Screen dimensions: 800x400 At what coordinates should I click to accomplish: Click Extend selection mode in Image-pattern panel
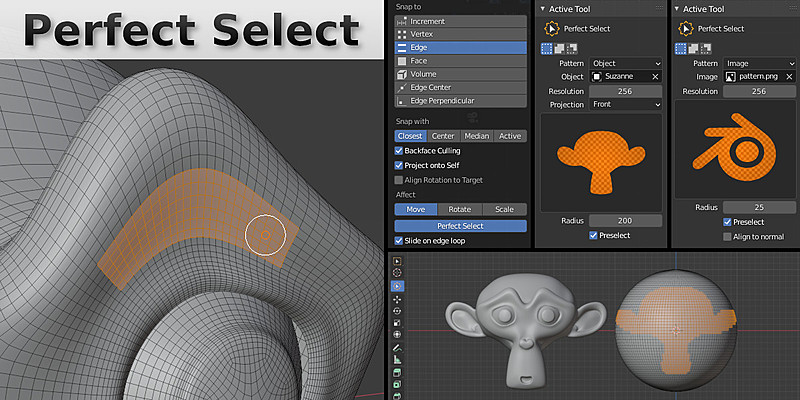[693, 48]
